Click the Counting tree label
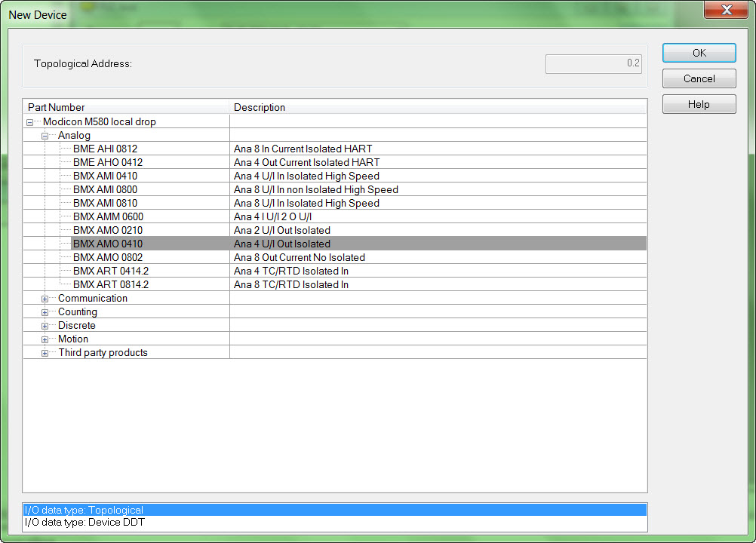The width and height of the screenshot is (756, 543). tap(78, 311)
